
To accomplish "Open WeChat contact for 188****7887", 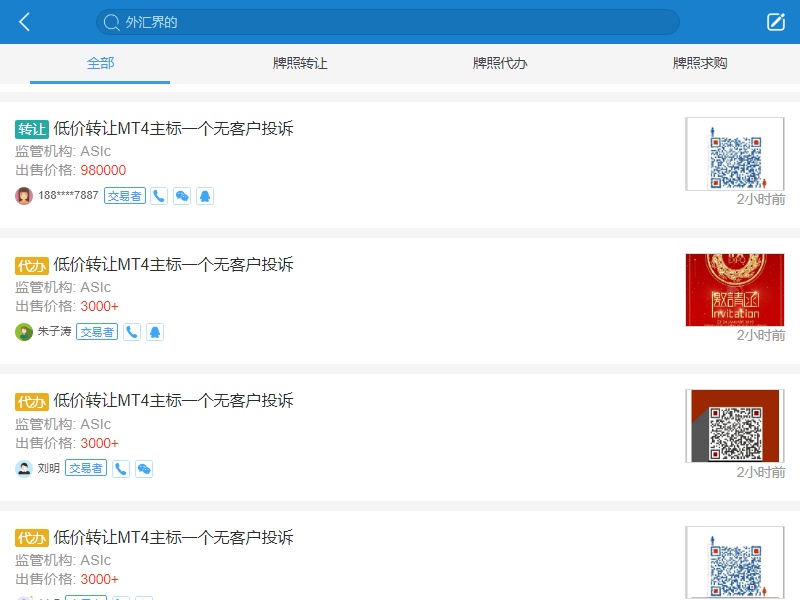I will click(182, 196).
